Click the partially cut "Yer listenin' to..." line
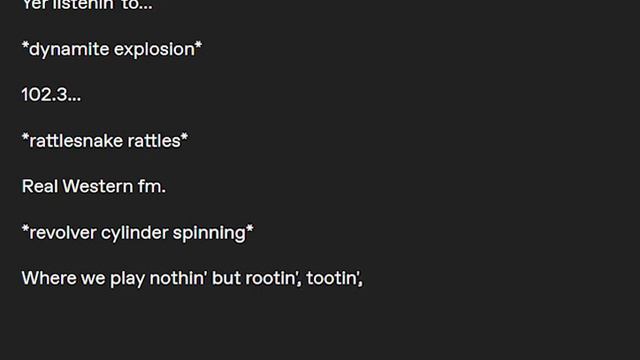640x360 pixels. click(87, 4)
